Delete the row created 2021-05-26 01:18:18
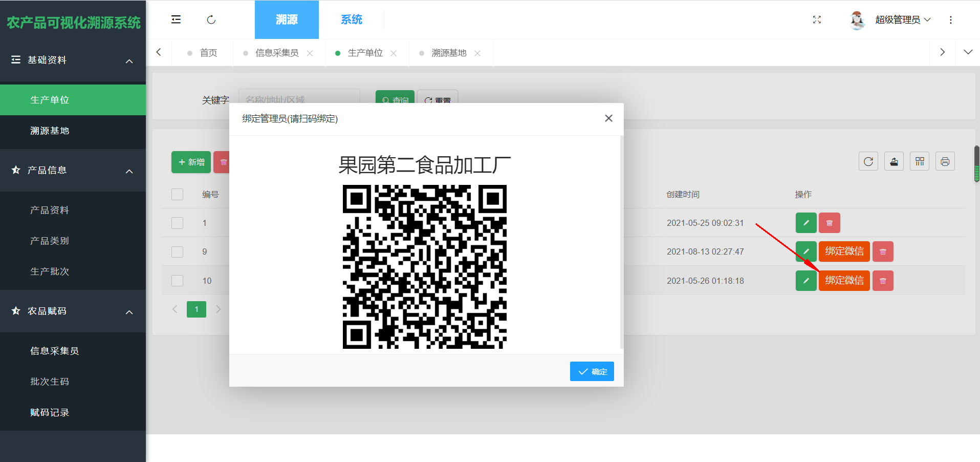The image size is (980, 462). click(x=883, y=281)
